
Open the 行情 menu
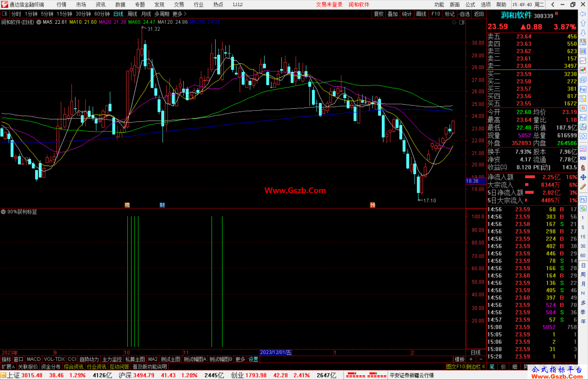pyautogui.click(x=62, y=4)
